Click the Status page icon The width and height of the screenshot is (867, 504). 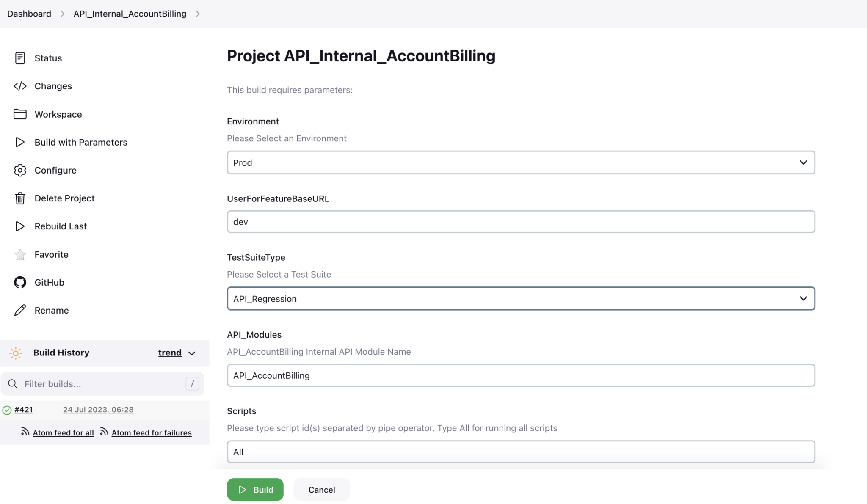pyautogui.click(x=20, y=58)
